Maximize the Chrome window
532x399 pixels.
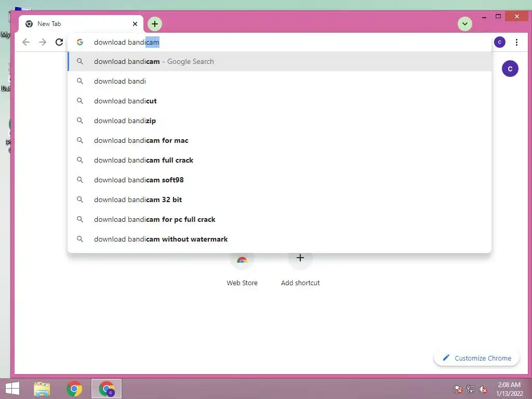click(x=498, y=16)
